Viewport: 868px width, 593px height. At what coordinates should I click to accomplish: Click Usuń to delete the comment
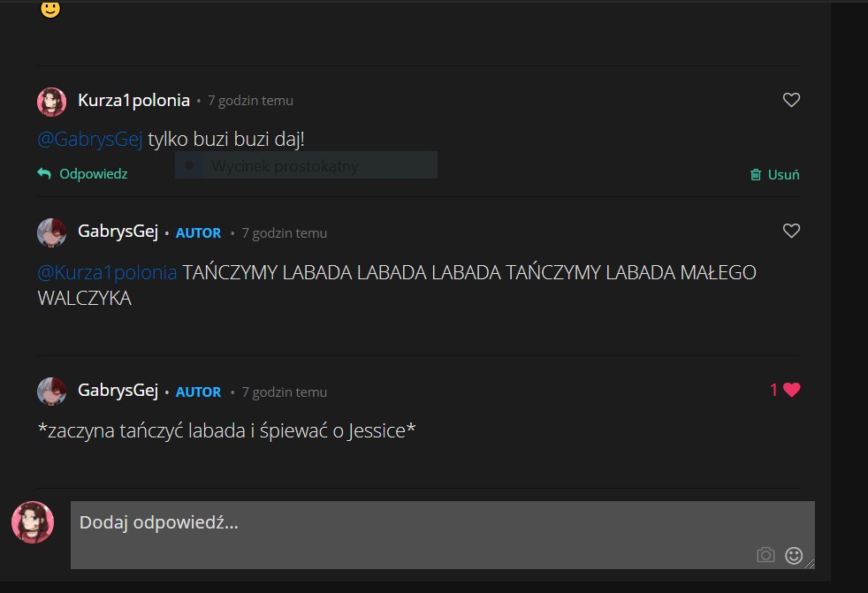pyautogui.click(x=783, y=175)
